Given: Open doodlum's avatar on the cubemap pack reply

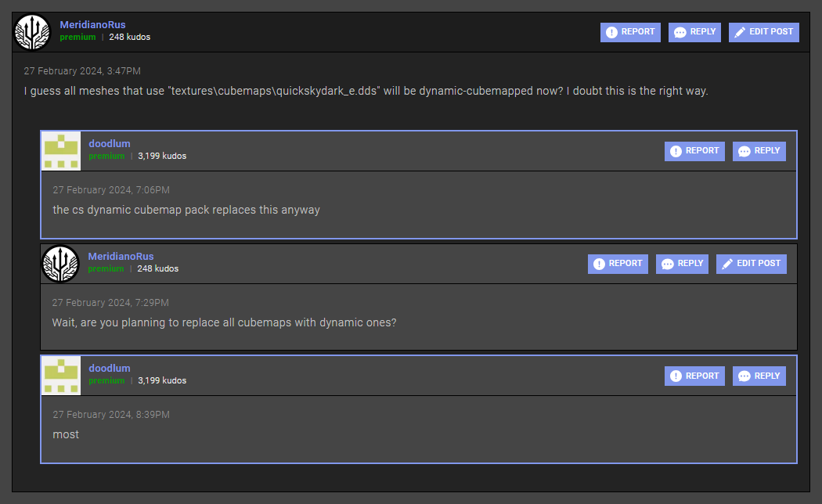Looking at the screenshot, I should [x=61, y=151].
